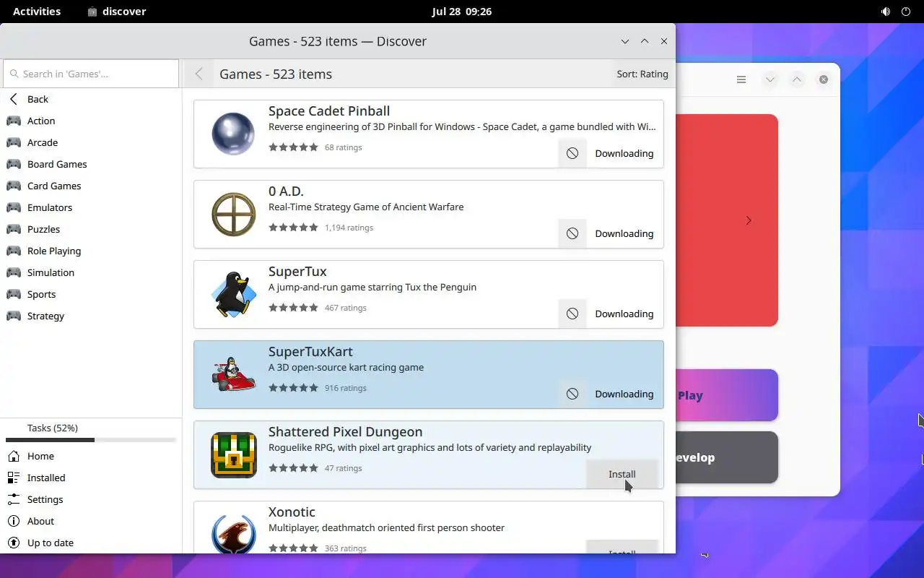Click the next arrow on red banner
Viewport: 924px width, 578px height.
pyautogui.click(x=749, y=220)
